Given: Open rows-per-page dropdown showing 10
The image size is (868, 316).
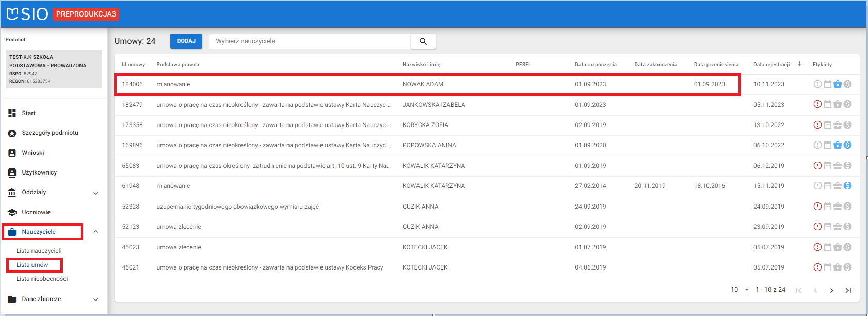Looking at the screenshot, I should [x=740, y=290].
